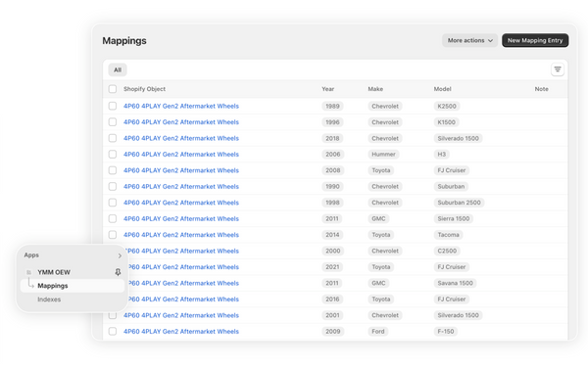Screen dimensions: 588x368
Task: Click the H3 model tag
Action: [442, 155]
